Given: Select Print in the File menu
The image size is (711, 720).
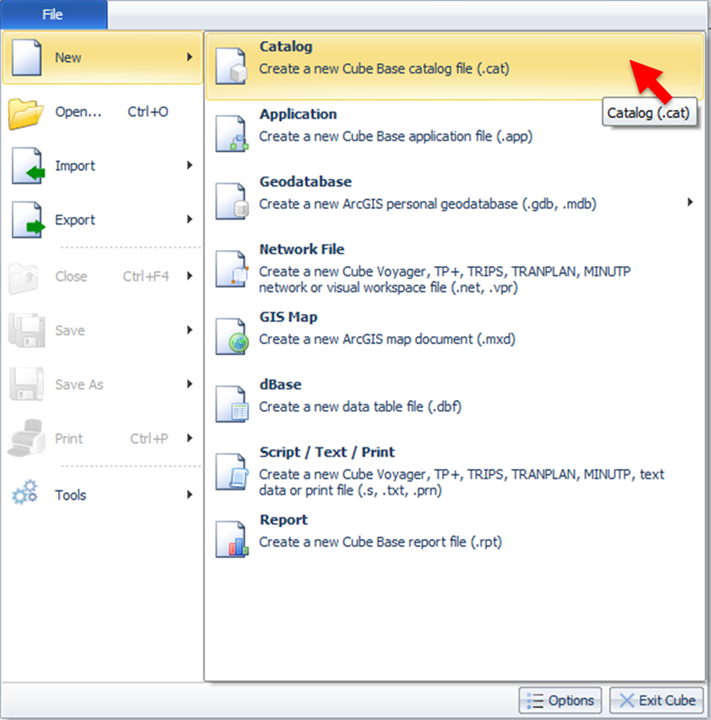Looking at the screenshot, I should 102,439.
